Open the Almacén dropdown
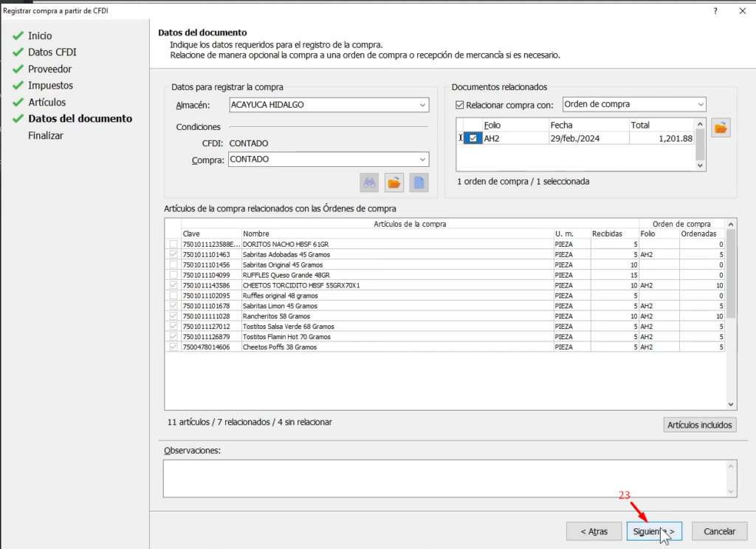The image size is (756, 549). pyautogui.click(x=422, y=105)
